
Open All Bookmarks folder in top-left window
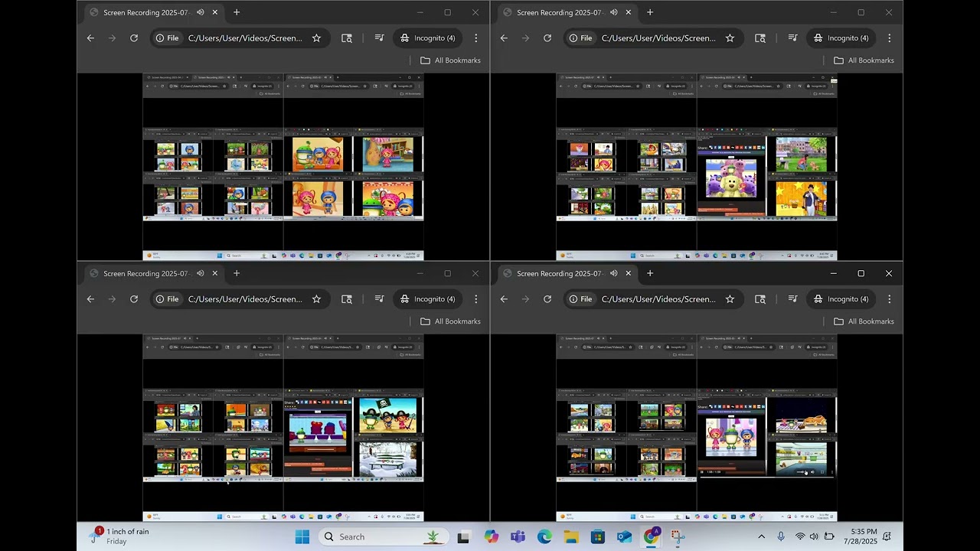pyautogui.click(x=450, y=60)
